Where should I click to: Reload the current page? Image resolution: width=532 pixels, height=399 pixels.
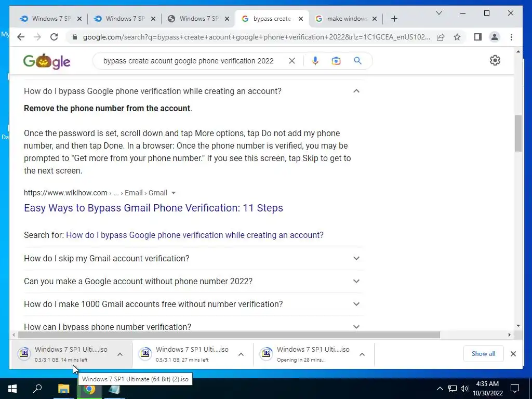[x=54, y=37]
